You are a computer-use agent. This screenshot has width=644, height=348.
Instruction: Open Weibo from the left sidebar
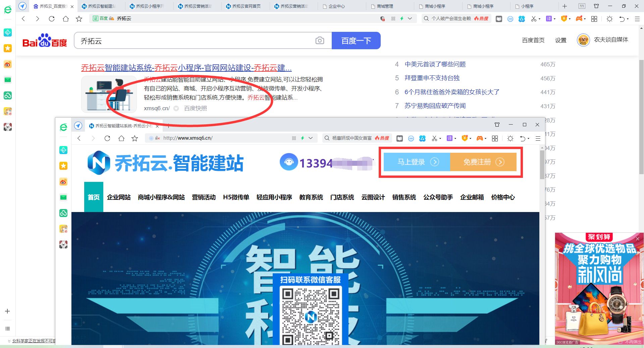7,64
